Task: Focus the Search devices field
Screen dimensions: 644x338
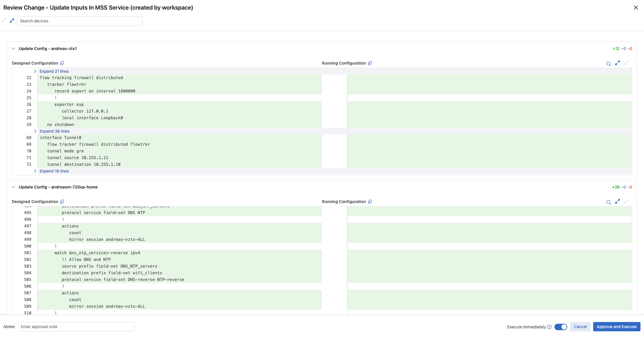Action: coord(80,21)
